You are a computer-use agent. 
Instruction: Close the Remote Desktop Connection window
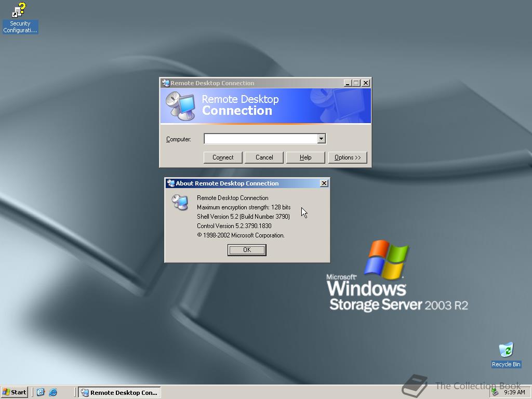(365, 83)
